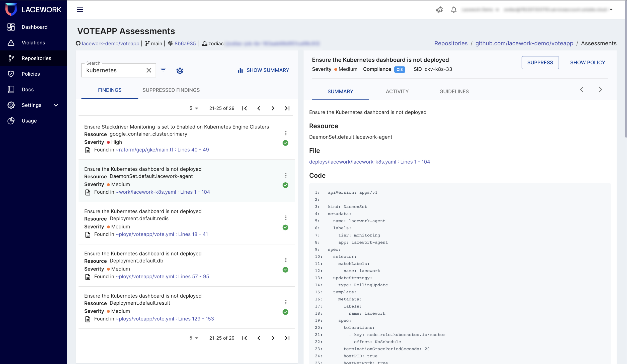
Task: Open the notifications bell icon
Action: [453, 10]
